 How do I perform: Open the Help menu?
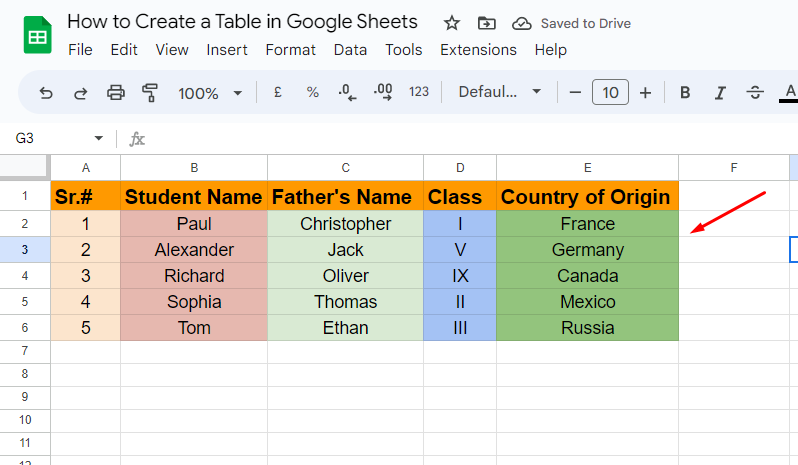[551, 50]
